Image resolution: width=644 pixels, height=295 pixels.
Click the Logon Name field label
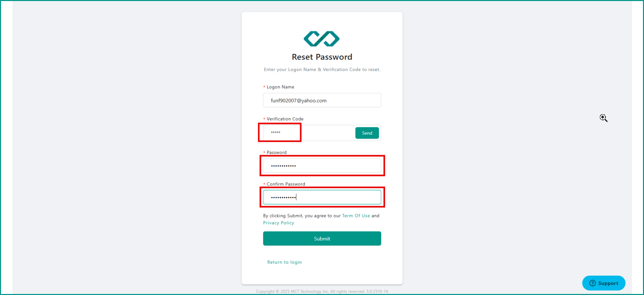(x=280, y=87)
